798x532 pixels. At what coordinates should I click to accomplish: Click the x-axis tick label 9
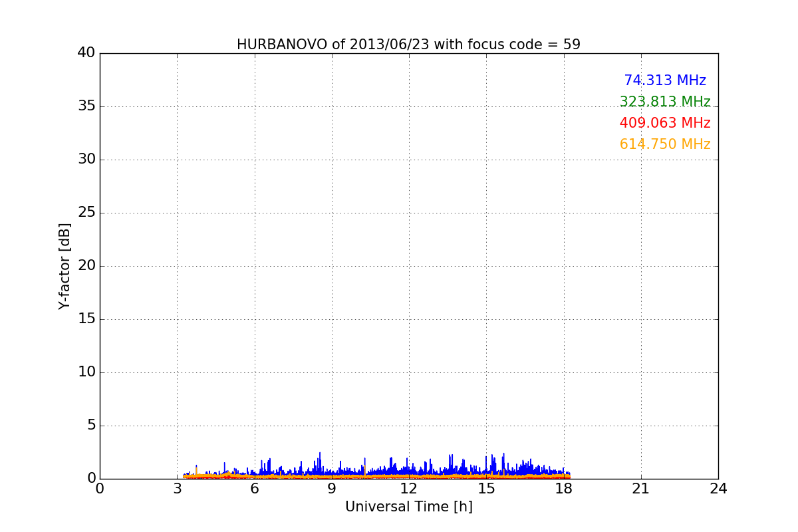[x=332, y=489]
